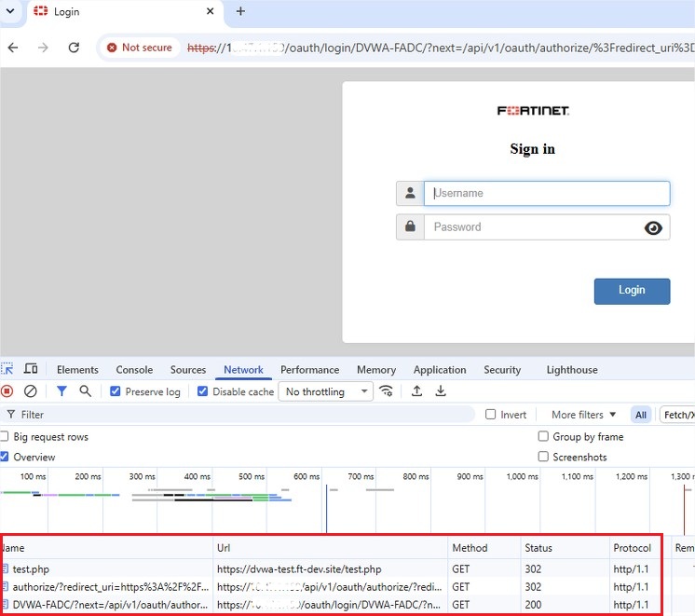
Task: Toggle password visibility eye icon
Action: (653, 228)
